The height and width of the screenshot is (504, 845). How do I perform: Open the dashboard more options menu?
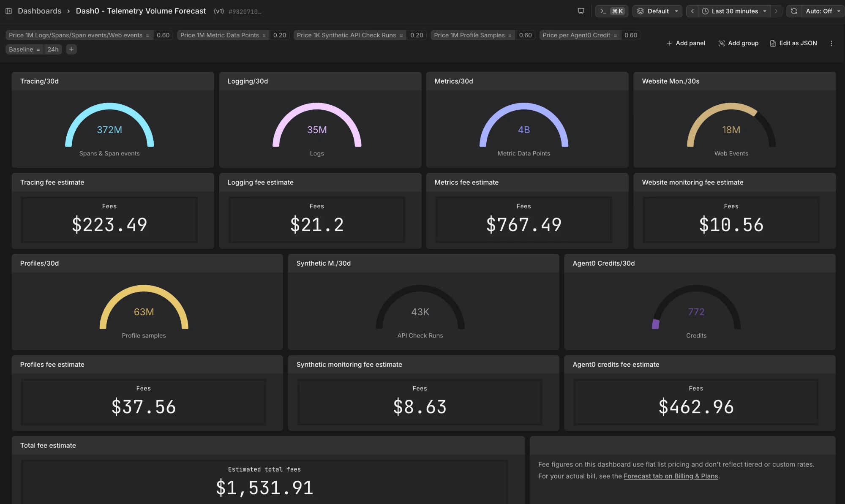coord(831,43)
